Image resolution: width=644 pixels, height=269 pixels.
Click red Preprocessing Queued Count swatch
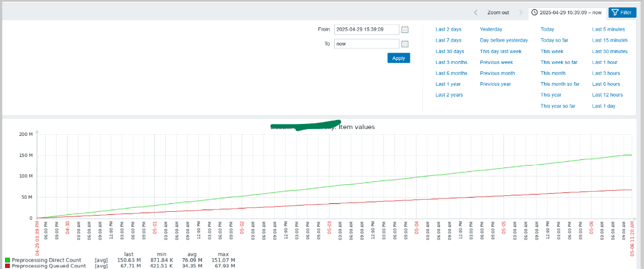click(x=7, y=266)
